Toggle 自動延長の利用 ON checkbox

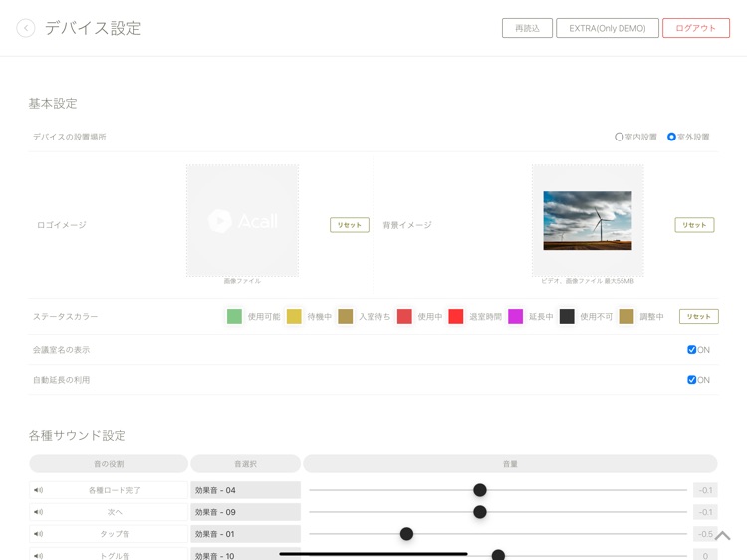[692, 380]
